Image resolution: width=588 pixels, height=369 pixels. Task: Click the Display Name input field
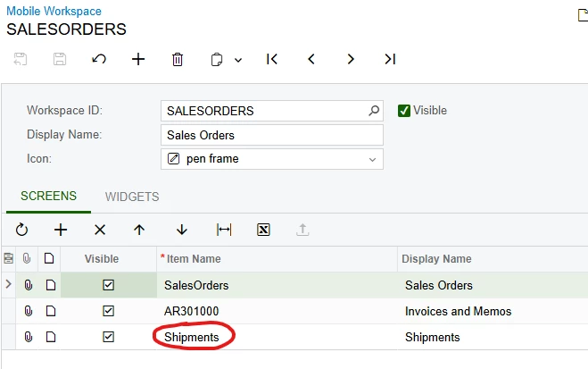click(x=272, y=135)
